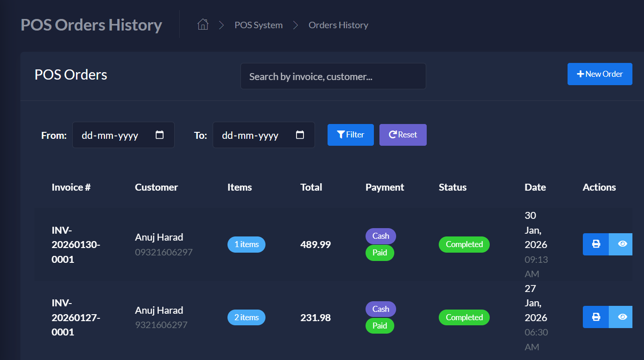Click the Completed status badge on the first order
Image resolution: width=644 pixels, height=360 pixels.
click(464, 244)
